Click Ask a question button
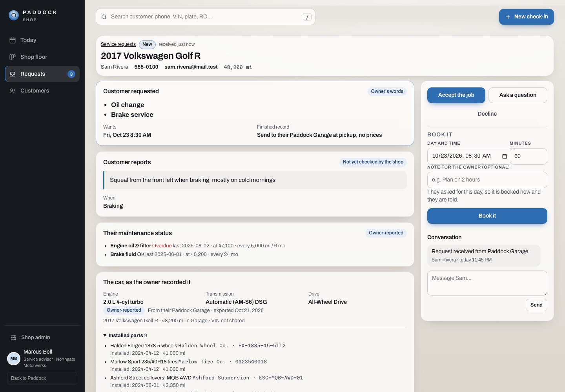Screen dimensions: 565x392 518,95
